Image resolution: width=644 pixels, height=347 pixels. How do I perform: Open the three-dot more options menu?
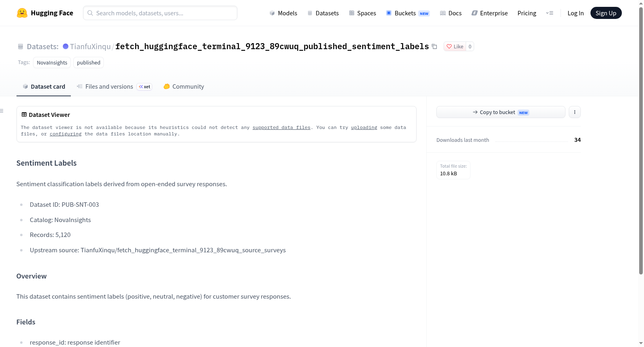click(x=575, y=112)
